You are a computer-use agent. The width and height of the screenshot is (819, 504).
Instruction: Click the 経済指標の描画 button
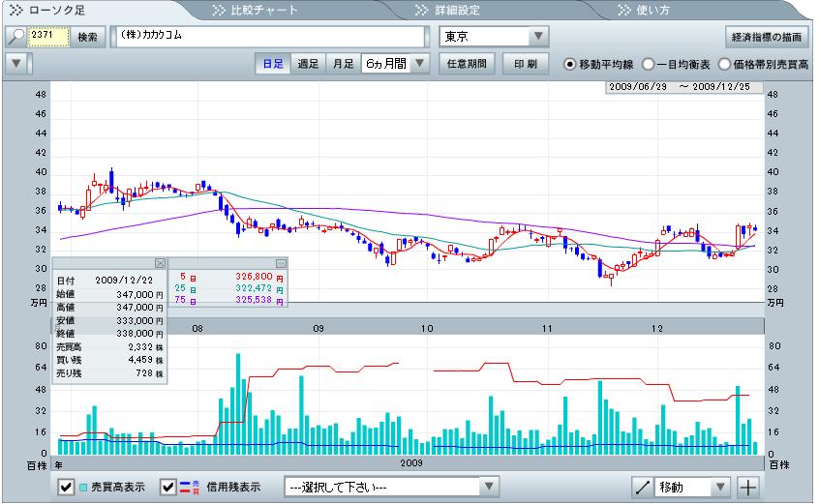(x=767, y=37)
